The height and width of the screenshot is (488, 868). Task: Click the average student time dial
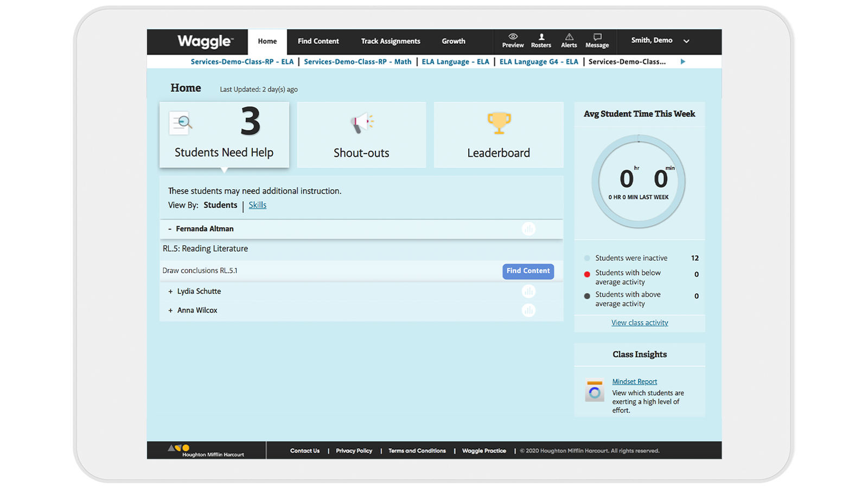click(639, 181)
